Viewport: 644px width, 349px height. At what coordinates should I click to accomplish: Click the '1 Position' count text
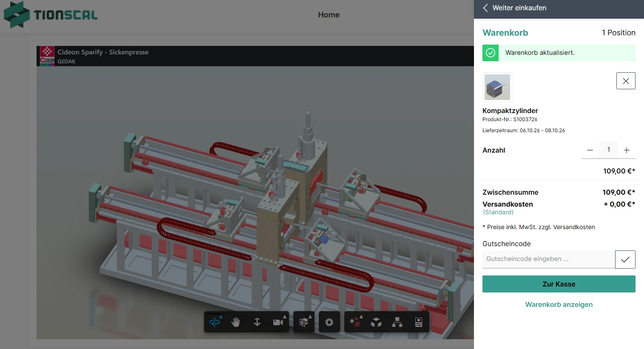(x=618, y=33)
